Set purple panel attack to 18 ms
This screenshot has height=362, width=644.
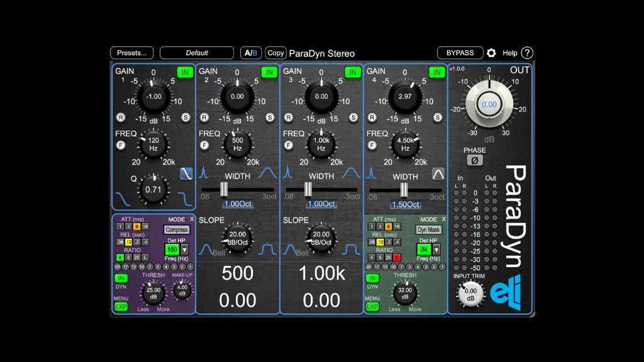point(145,226)
